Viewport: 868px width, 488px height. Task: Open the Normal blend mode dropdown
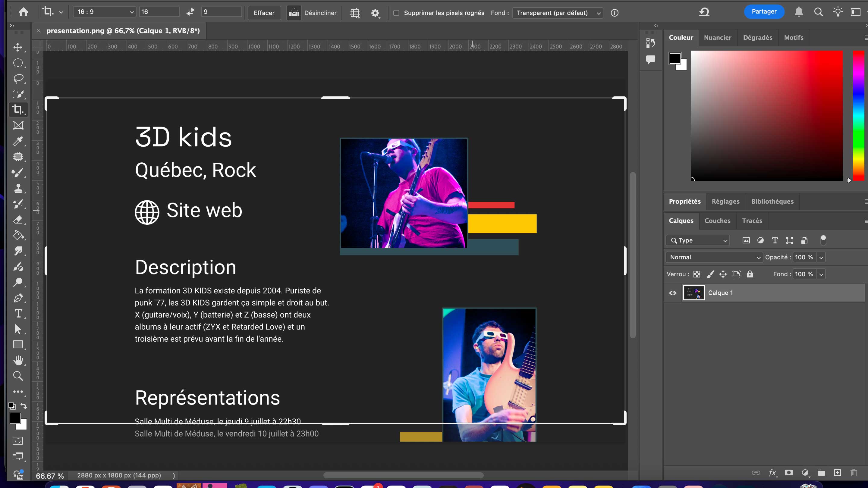pyautogui.click(x=714, y=257)
